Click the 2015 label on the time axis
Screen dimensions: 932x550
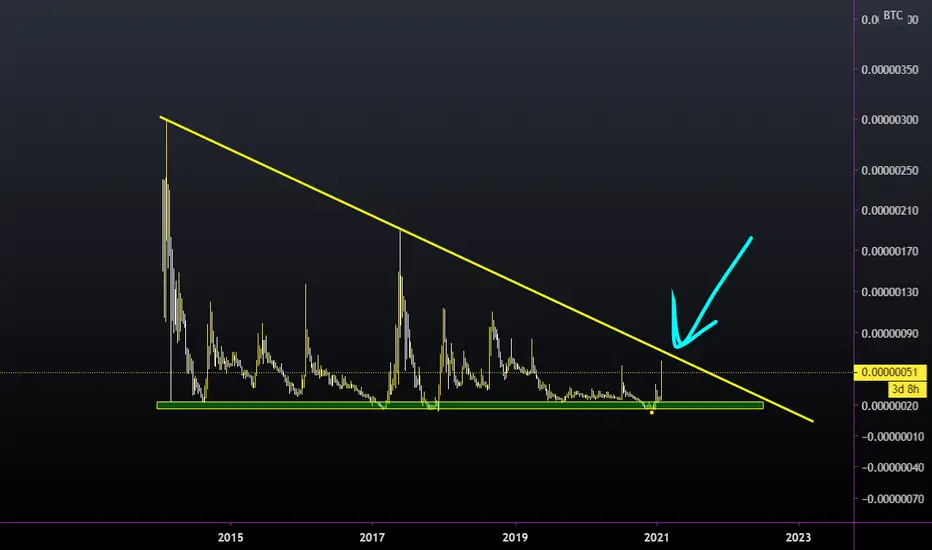[231, 538]
